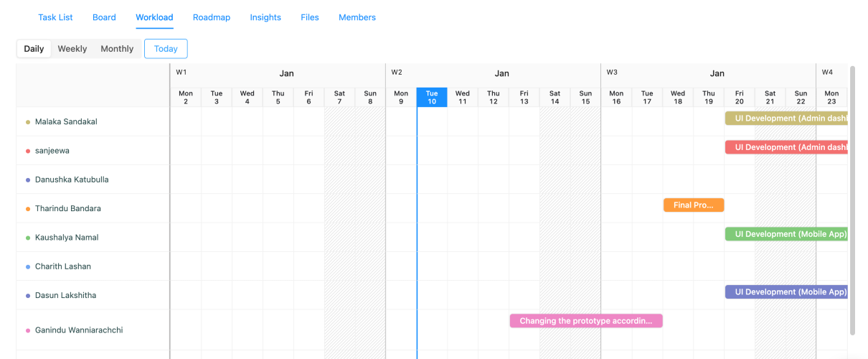
Task: Click the highlighted Tue 10 date header
Action: [432, 98]
